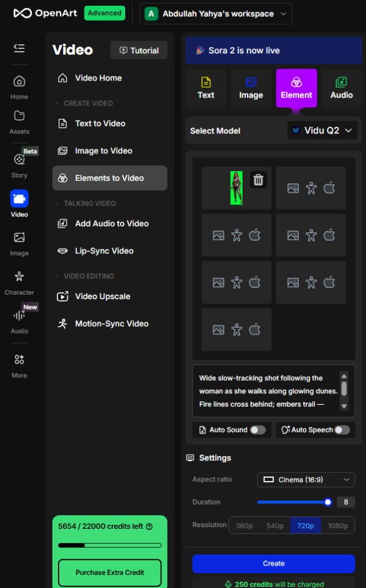Click Vidu model logo icon

pos(296,130)
